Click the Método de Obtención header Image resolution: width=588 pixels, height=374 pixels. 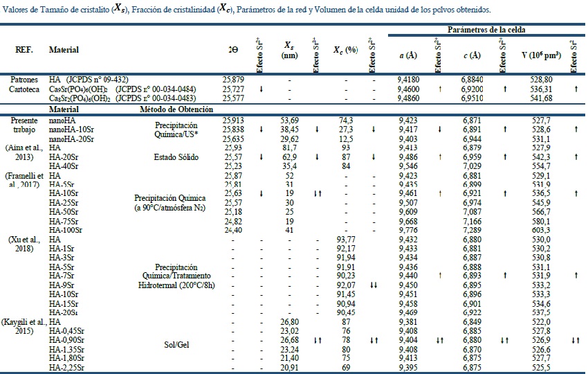pos(175,109)
